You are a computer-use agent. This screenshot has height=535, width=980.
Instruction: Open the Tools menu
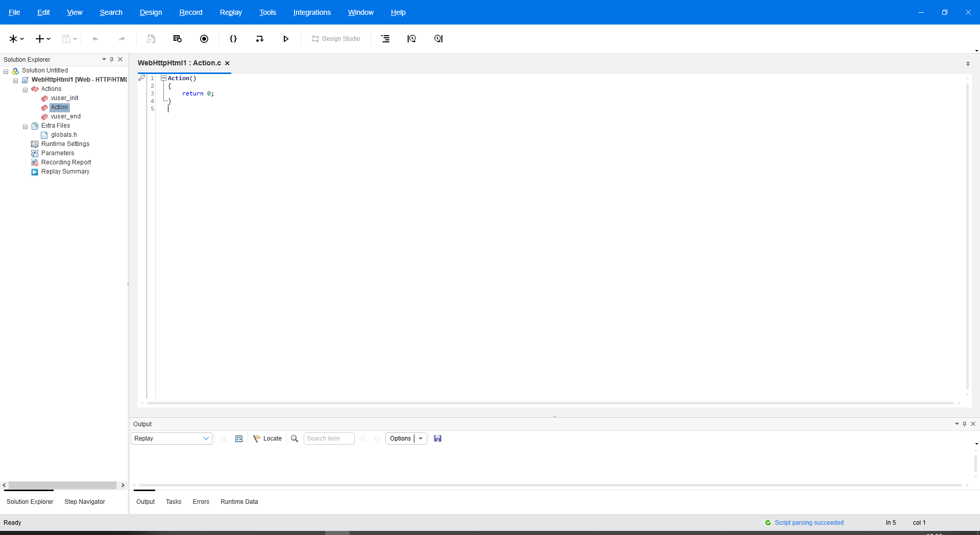[267, 12]
